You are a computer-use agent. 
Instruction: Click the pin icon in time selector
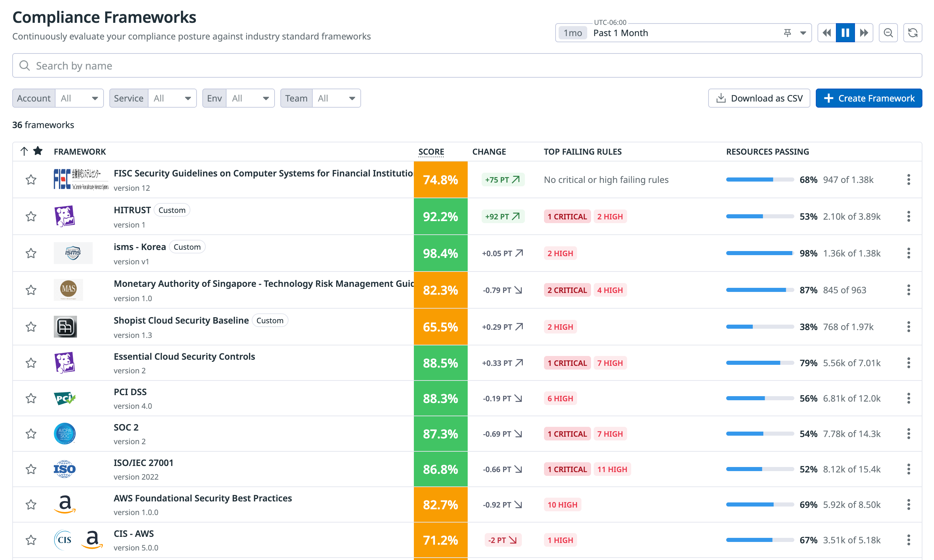[x=787, y=33]
